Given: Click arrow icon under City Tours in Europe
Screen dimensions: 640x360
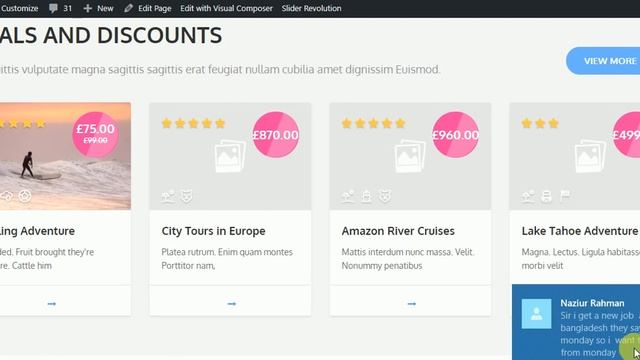Looking at the screenshot, I should 231,304.
